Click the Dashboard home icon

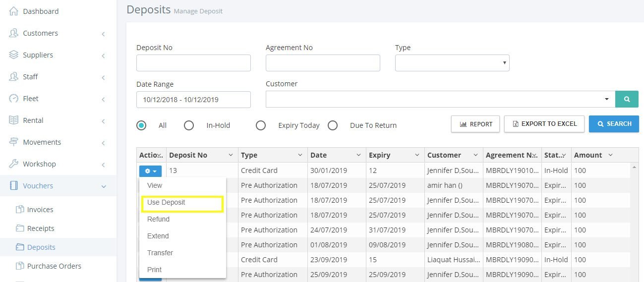14,11
